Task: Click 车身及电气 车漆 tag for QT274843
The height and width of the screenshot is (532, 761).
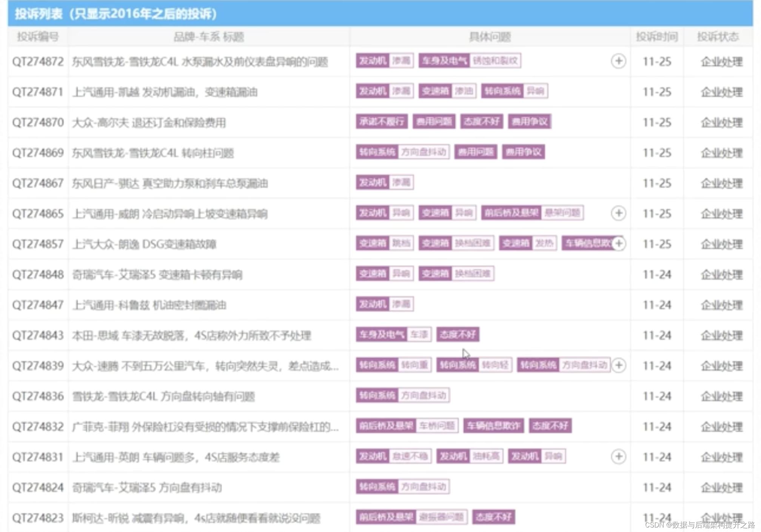Action: click(393, 335)
